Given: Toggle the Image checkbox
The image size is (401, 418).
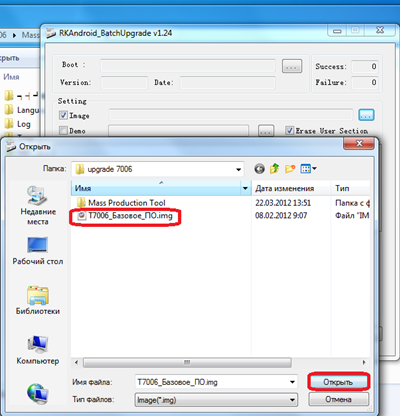Looking at the screenshot, I should click(63, 115).
